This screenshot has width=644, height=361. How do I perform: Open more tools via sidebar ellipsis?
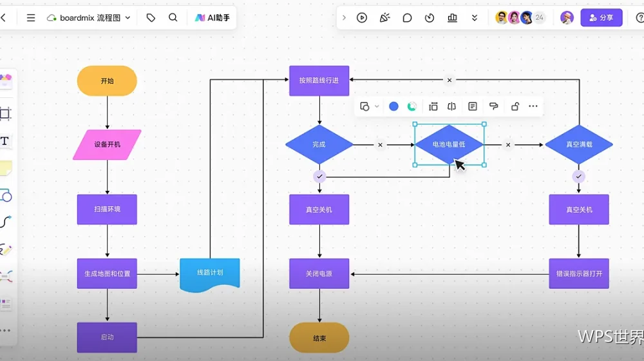tap(5, 331)
